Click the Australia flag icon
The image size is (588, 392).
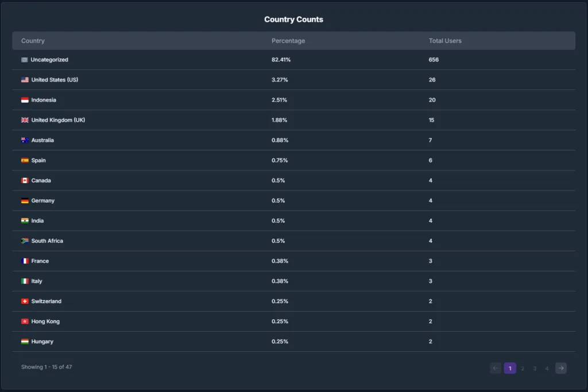pyautogui.click(x=25, y=140)
